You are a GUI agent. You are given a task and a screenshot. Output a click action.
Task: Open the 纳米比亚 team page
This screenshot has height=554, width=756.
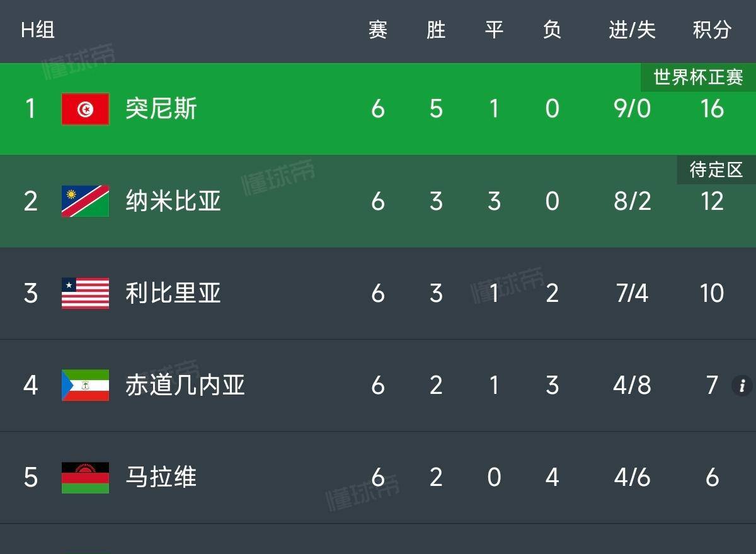[x=173, y=201]
